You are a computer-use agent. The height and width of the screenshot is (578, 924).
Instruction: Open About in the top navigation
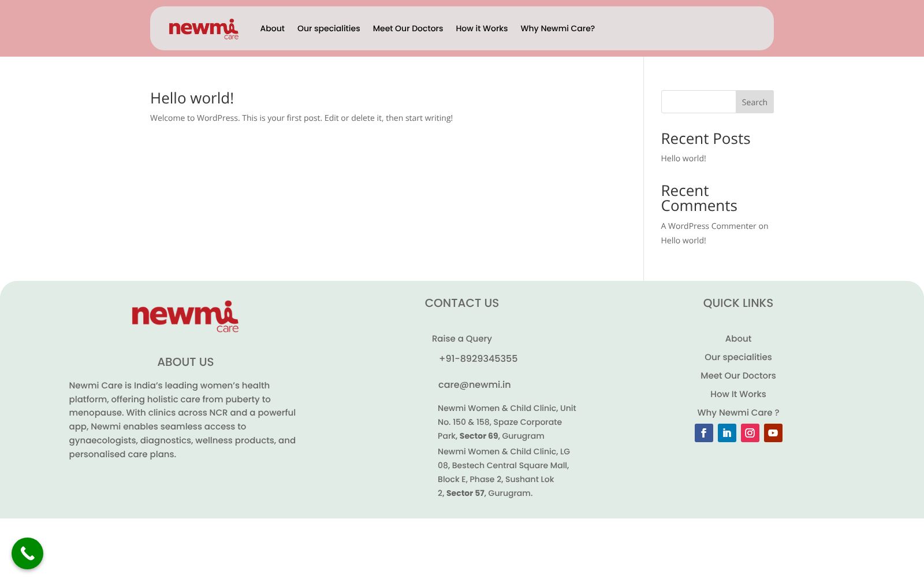pos(272,28)
